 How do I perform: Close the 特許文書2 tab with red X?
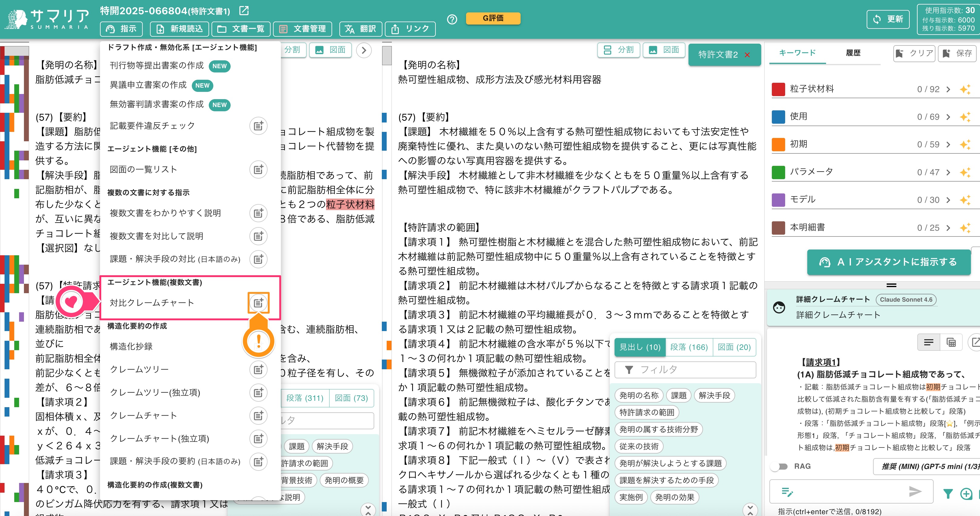(747, 55)
